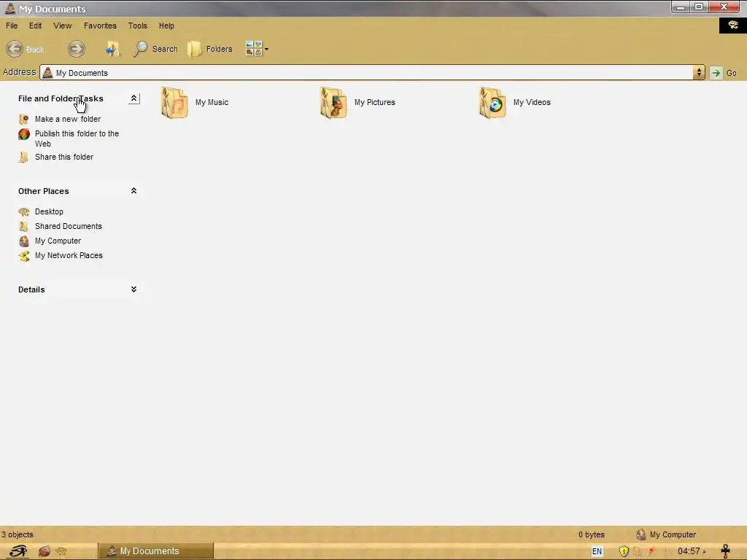Open the View menu
747x560 pixels.
[x=63, y=26]
